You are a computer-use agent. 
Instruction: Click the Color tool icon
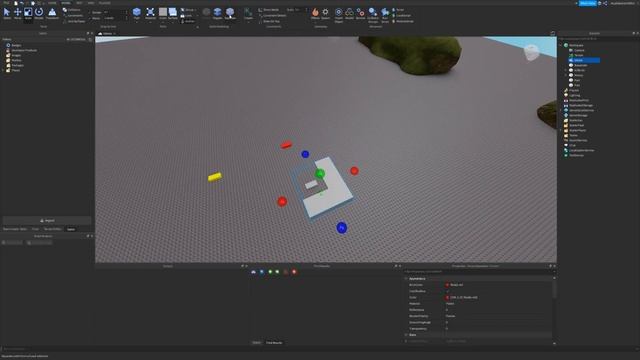163,13
